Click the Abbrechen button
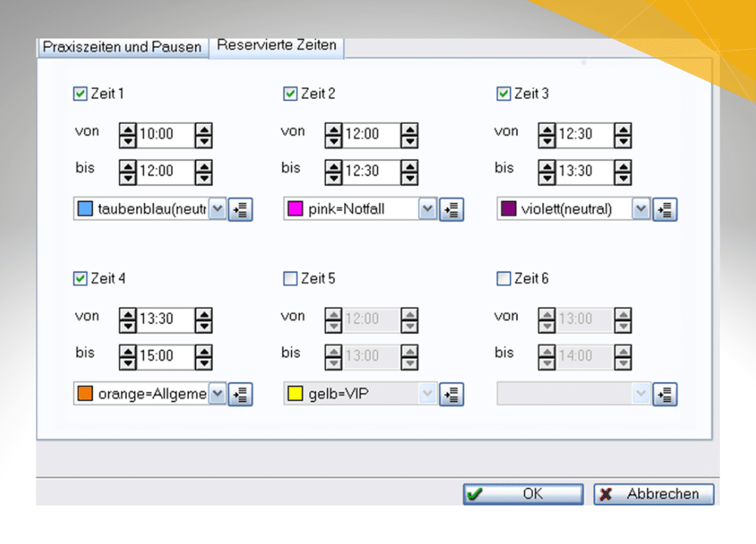756x544 pixels. [654, 494]
